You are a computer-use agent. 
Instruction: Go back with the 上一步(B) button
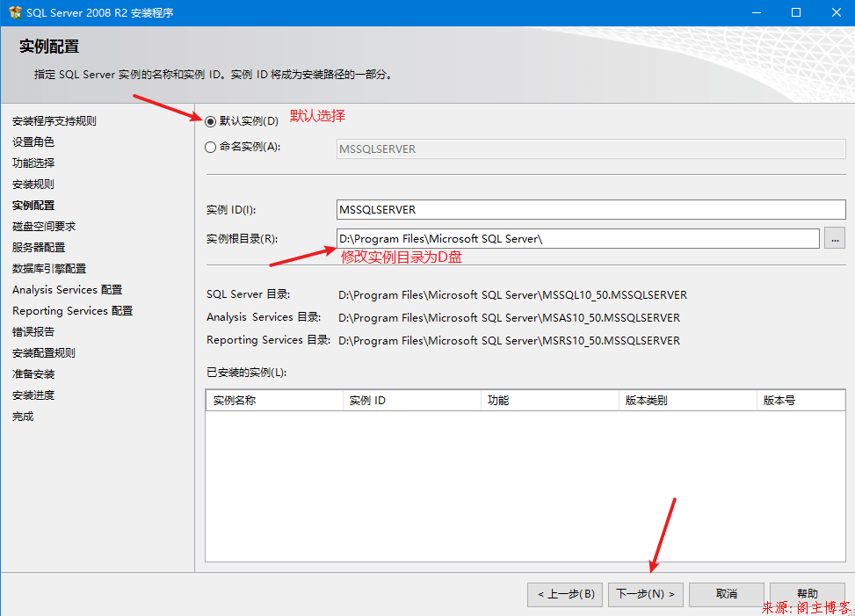(565, 594)
